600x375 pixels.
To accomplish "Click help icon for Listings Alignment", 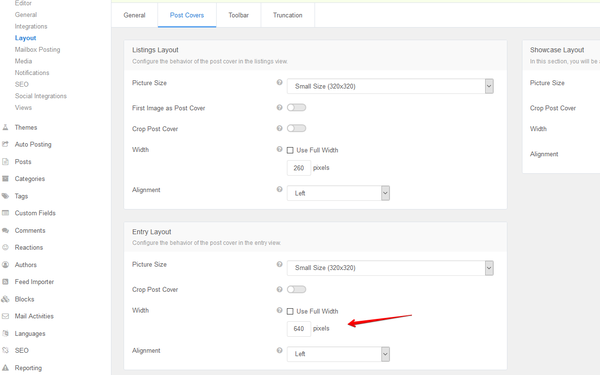I will pyautogui.click(x=279, y=189).
